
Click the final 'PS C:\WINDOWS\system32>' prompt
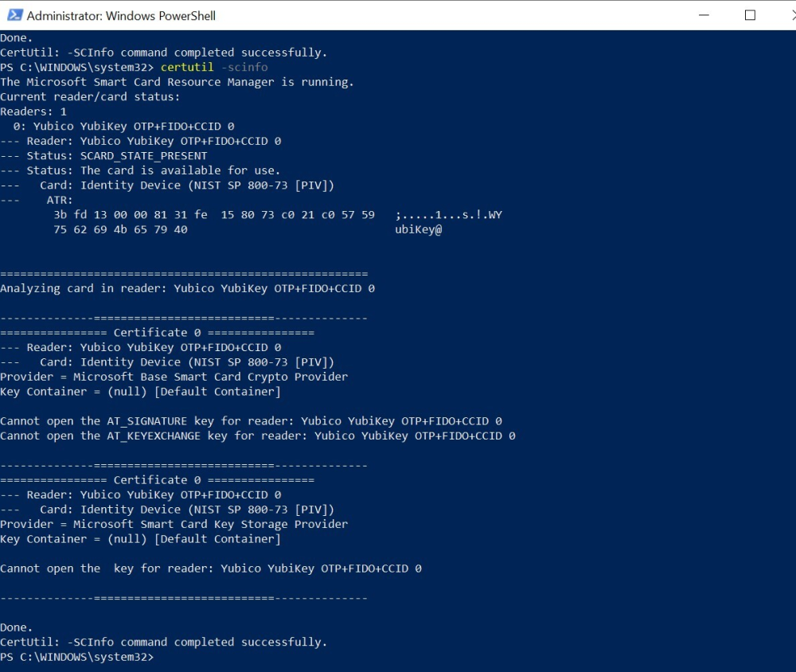click(x=76, y=656)
